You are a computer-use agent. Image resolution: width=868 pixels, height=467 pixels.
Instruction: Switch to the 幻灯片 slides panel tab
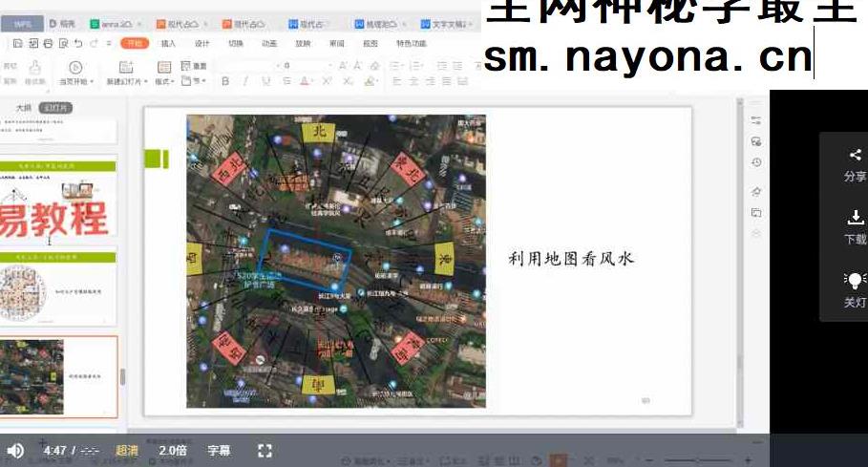click(x=55, y=107)
